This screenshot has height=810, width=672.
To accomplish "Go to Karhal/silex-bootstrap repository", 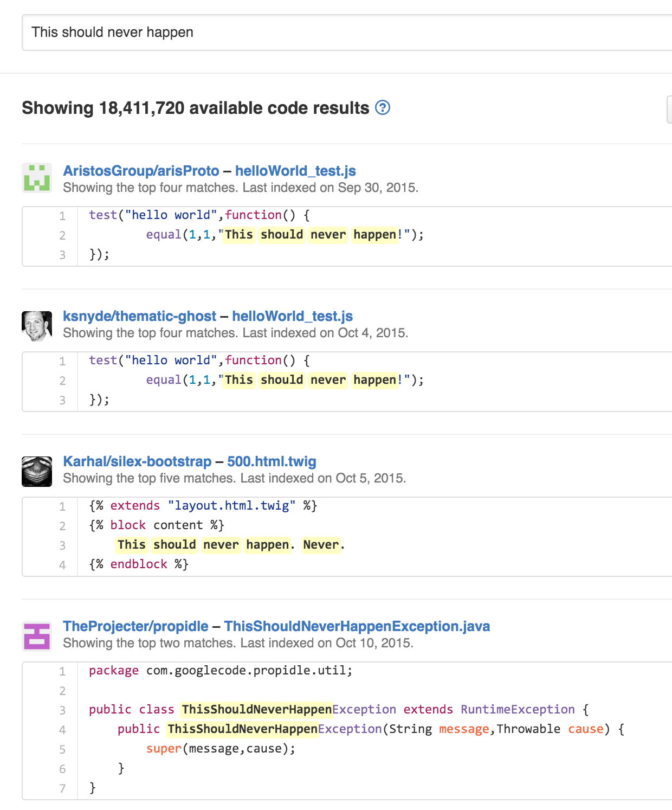I will 137,461.
